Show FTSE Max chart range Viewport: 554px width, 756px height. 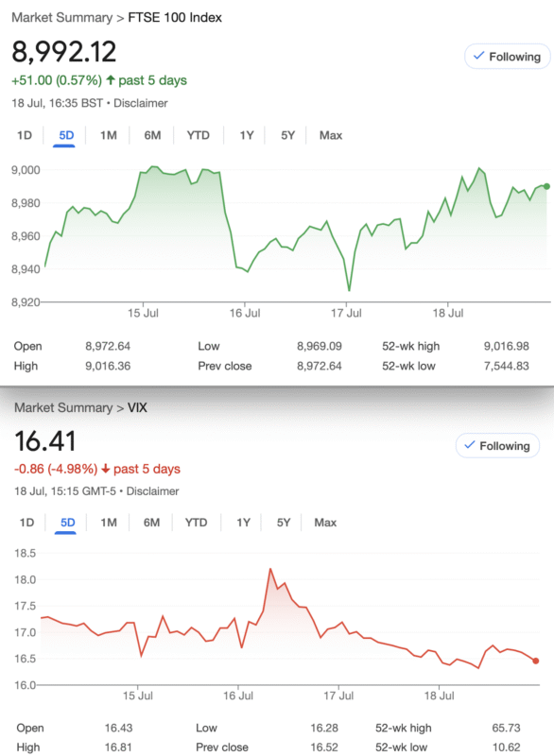(x=330, y=135)
